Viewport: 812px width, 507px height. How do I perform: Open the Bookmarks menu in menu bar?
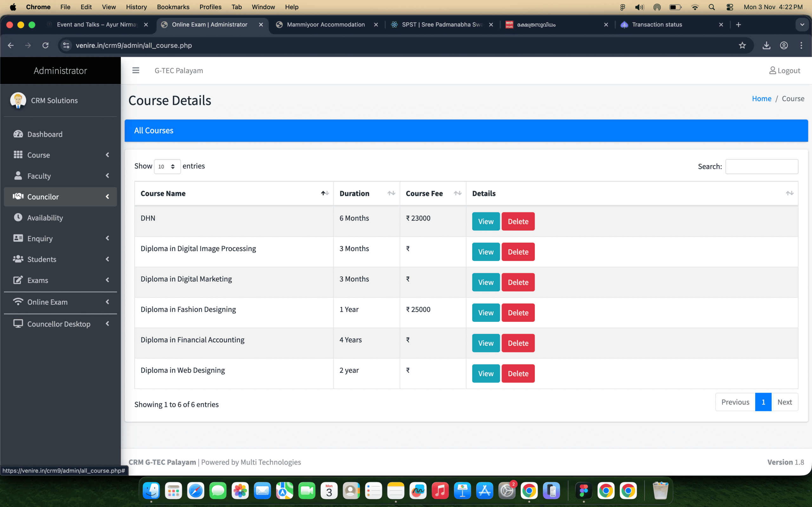(x=173, y=7)
